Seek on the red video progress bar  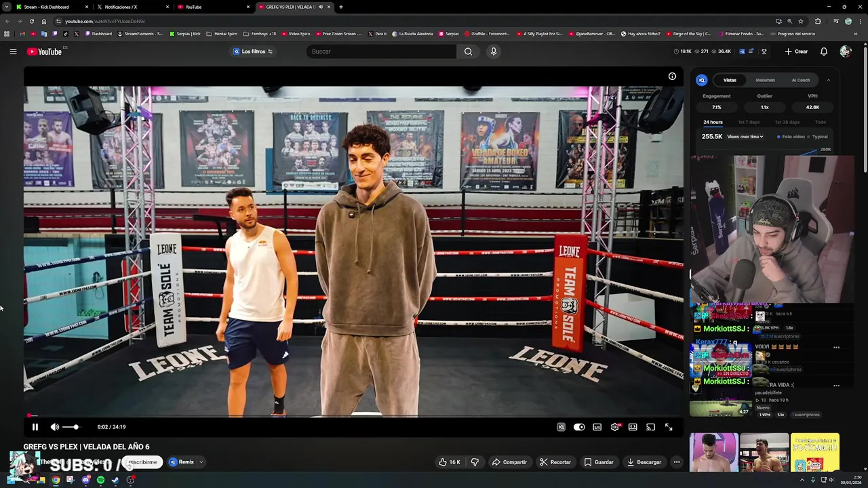tap(354, 415)
